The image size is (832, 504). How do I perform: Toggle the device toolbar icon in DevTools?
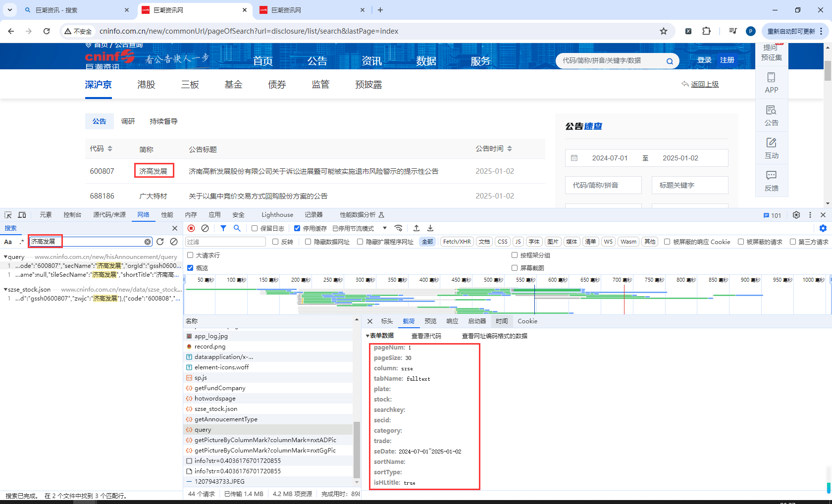point(22,215)
